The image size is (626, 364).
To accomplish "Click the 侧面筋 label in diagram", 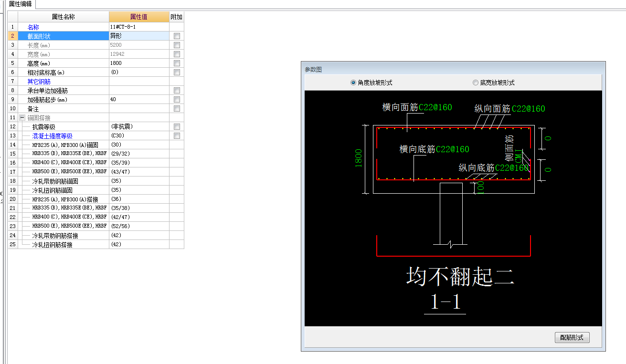I will pos(509,147).
